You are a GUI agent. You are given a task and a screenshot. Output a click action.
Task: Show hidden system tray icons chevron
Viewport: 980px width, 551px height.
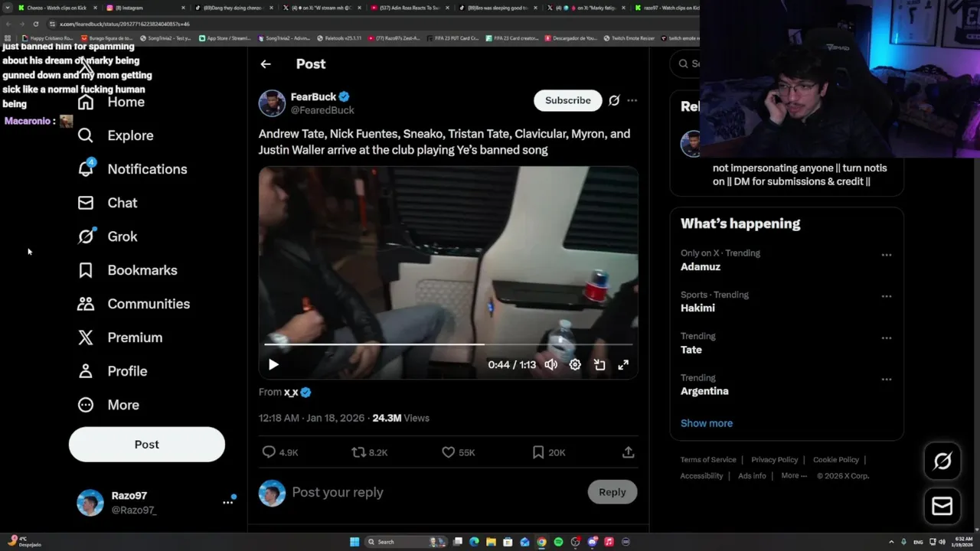[x=891, y=542]
